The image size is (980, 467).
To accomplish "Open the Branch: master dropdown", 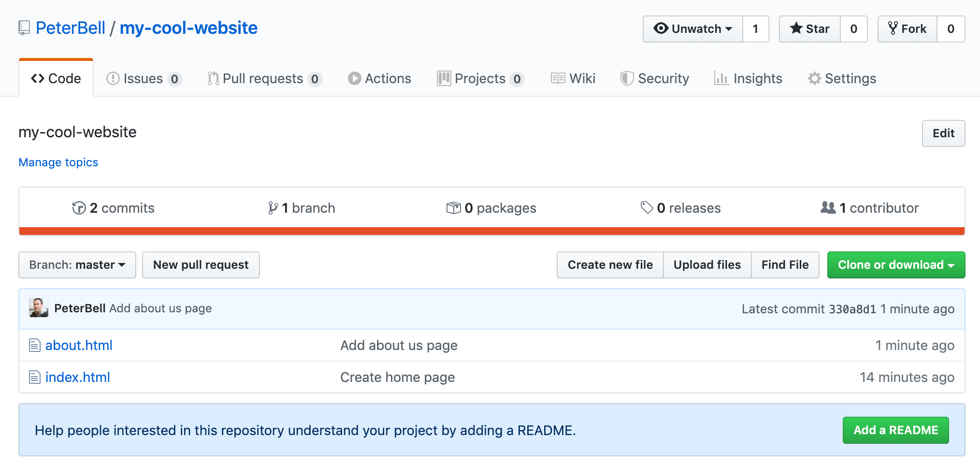I will [77, 265].
